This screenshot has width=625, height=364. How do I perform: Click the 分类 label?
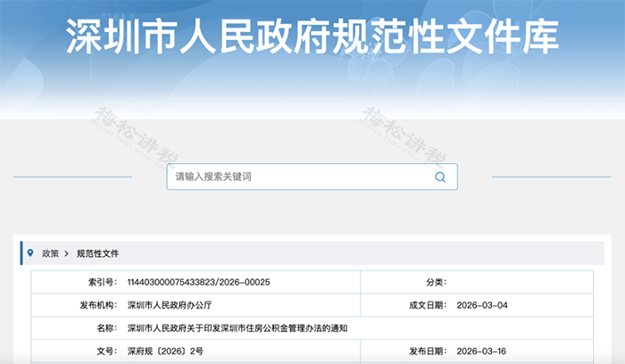click(x=437, y=282)
